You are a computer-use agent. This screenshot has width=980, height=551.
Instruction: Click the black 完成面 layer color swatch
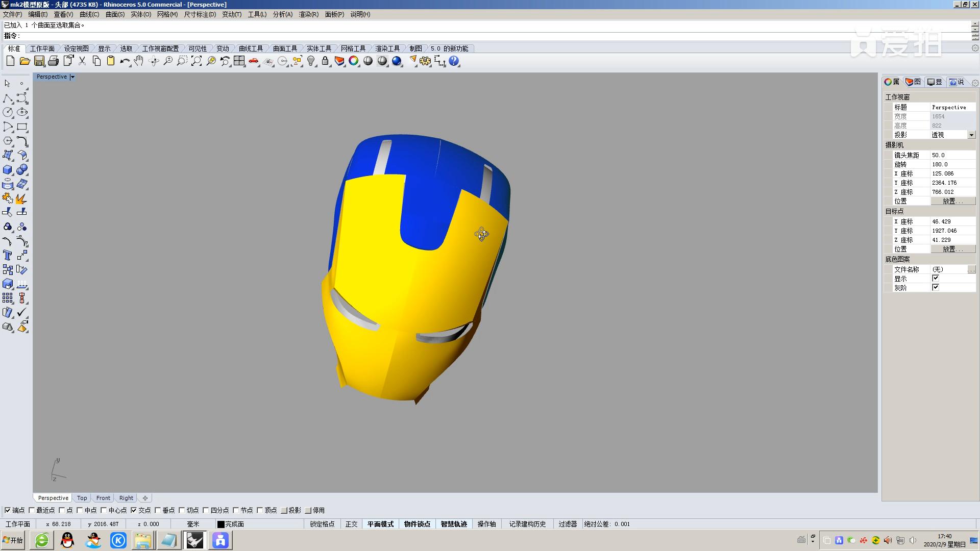221,524
